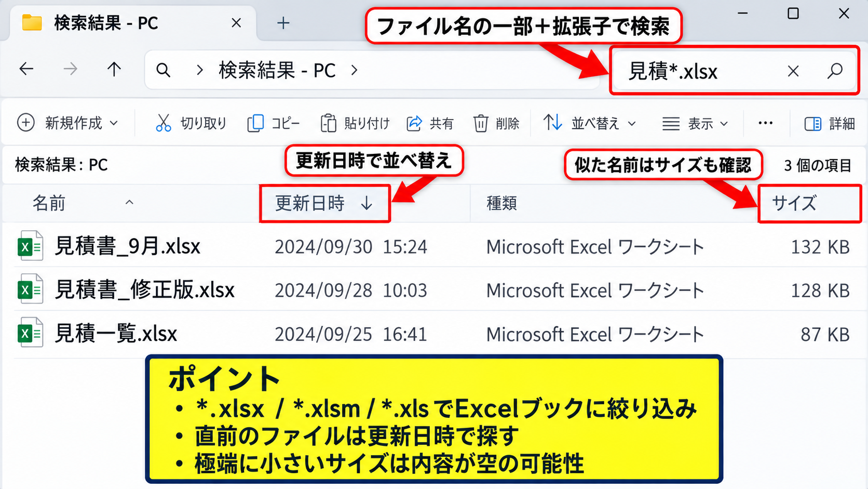The image size is (868, 489).
Task: Click 検索結果 - PC in address breadcrumb
Action: tap(277, 70)
